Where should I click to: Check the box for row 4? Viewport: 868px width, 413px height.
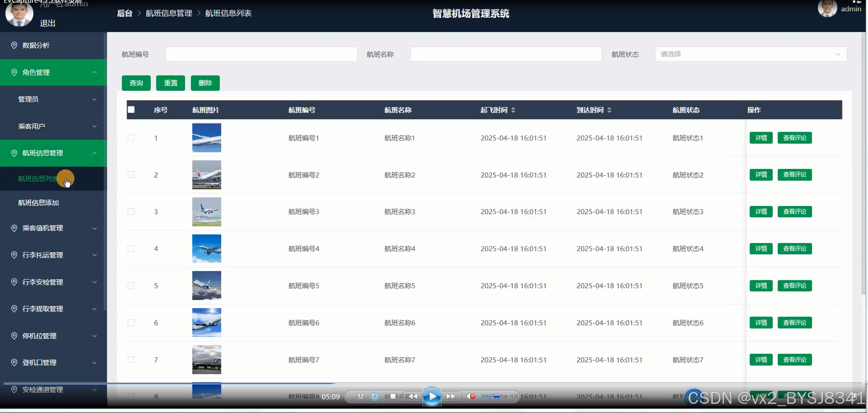(x=131, y=248)
